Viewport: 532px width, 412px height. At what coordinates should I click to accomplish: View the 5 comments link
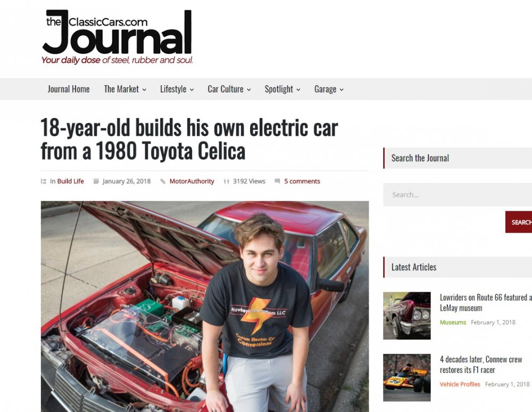pos(302,181)
